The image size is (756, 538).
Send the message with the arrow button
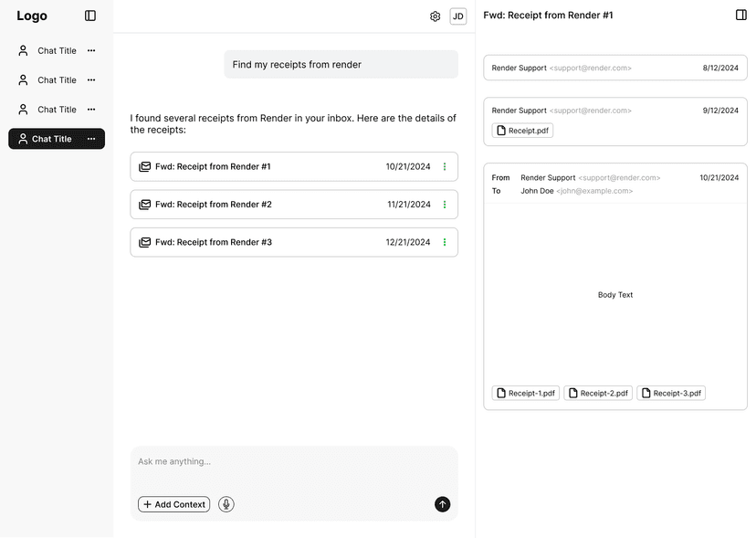pos(442,504)
